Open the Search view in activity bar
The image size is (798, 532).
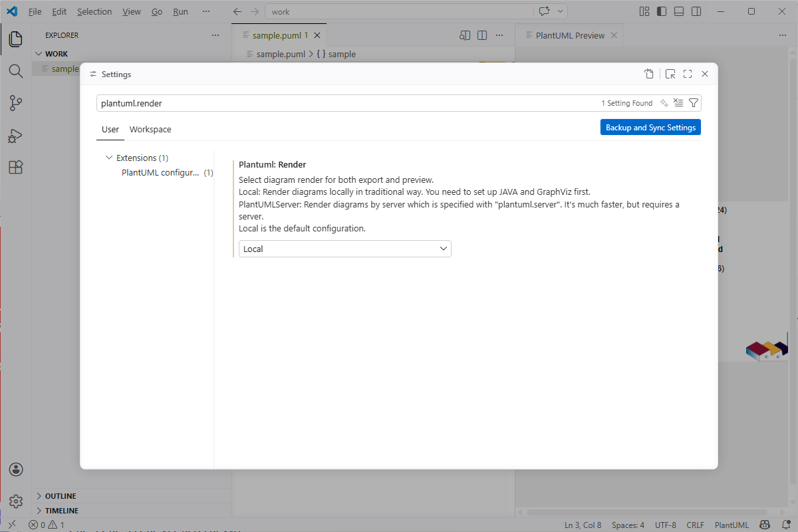(x=16, y=70)
